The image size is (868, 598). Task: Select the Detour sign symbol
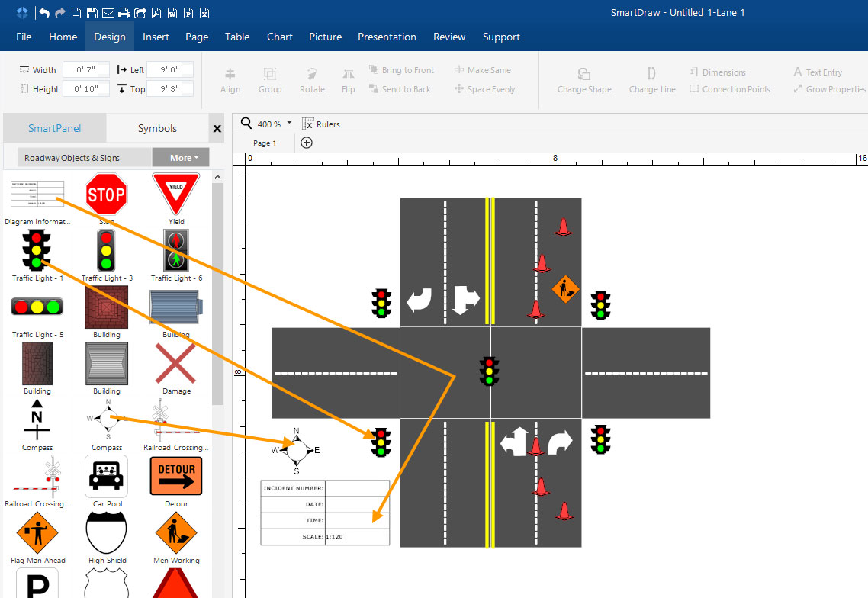(175, 476)
